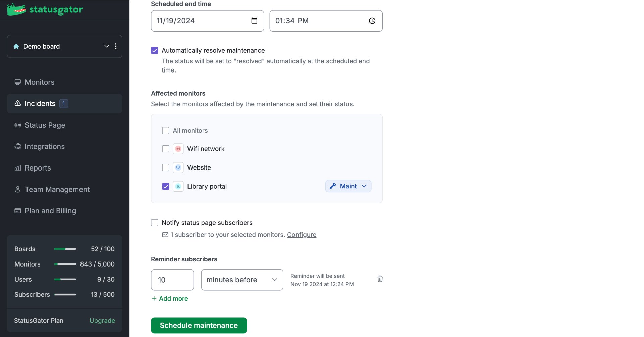Select the Website monitor checkbox
Image resolution: width=644 pixels, height=337 pixels.
pyautogui.click(x=166, y=167)
